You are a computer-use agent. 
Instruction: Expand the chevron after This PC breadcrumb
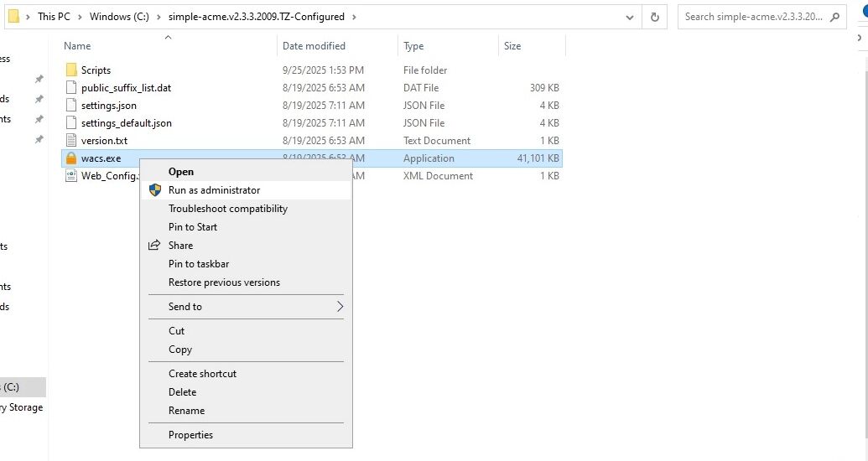(80, 17)
